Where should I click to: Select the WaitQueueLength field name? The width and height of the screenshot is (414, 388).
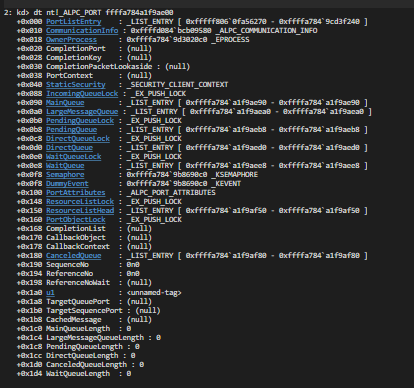click(78, 374)
